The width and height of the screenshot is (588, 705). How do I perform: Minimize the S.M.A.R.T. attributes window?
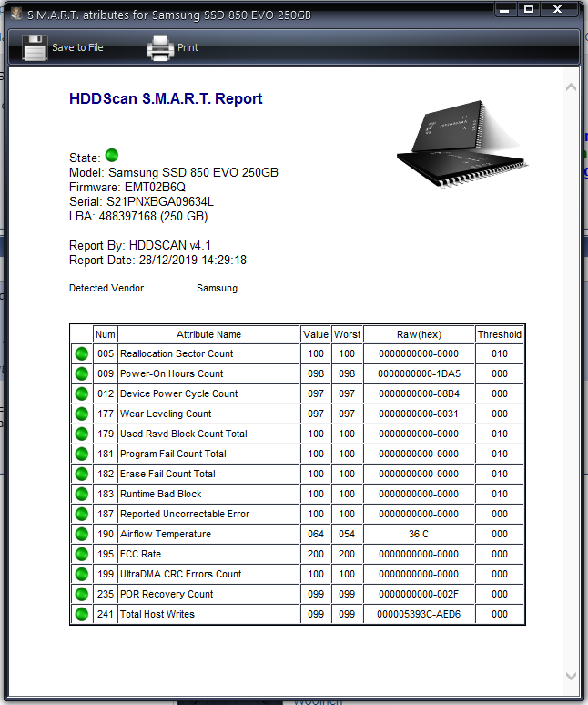point(504,10)
